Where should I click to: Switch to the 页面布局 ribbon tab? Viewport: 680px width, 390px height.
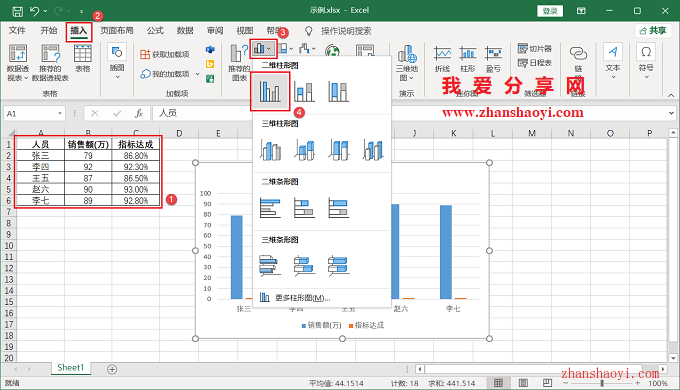(x=117, y=31)
